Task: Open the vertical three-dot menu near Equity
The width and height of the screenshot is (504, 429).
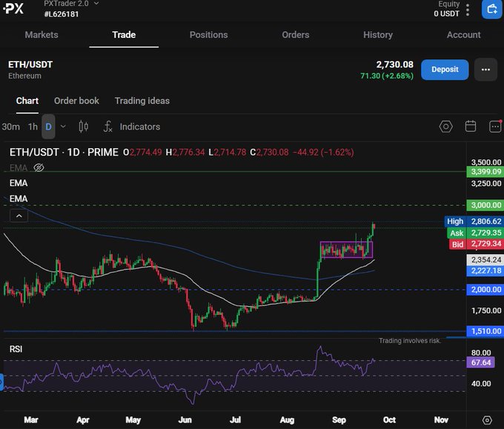Action: pos(468,10)
